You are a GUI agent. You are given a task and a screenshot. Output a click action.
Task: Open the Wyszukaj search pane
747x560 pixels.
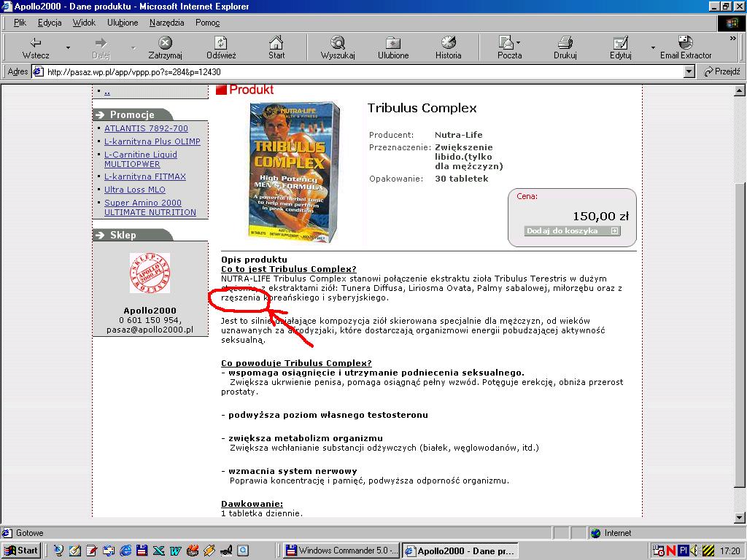[338, 47]
